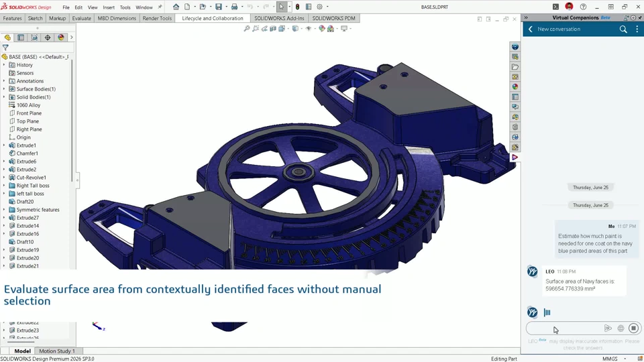Switch to the MBD Dimensions ribbon tab

tap(117, 18)
